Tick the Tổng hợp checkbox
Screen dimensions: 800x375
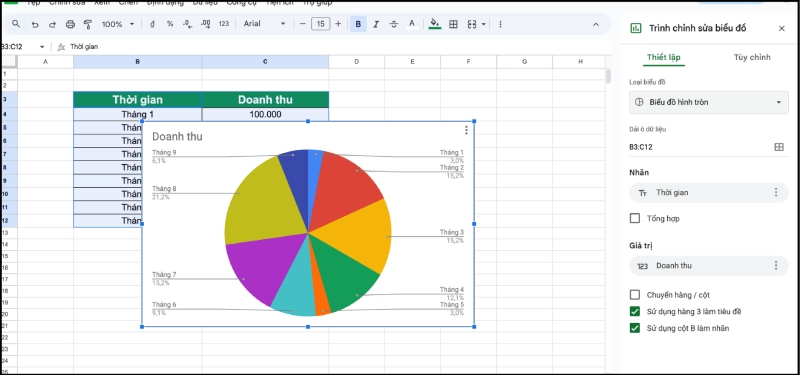pyautogui.click(x=635, y=218)
